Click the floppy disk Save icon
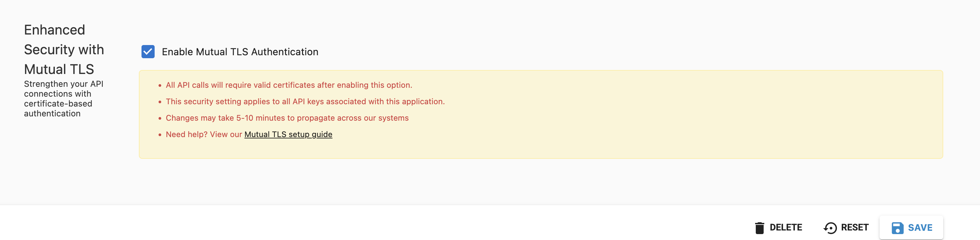The width and height of the screenshot is (980, 240). [897, 228]
